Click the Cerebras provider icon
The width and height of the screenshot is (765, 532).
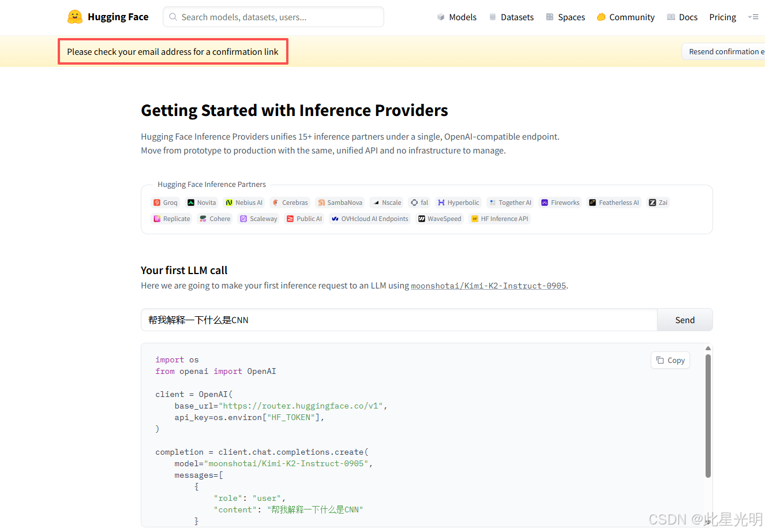(x=276, y=203)
